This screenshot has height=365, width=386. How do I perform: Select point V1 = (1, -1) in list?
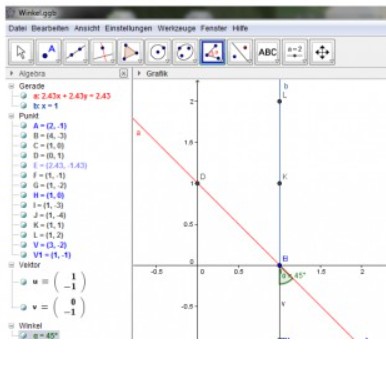(52, 255)
